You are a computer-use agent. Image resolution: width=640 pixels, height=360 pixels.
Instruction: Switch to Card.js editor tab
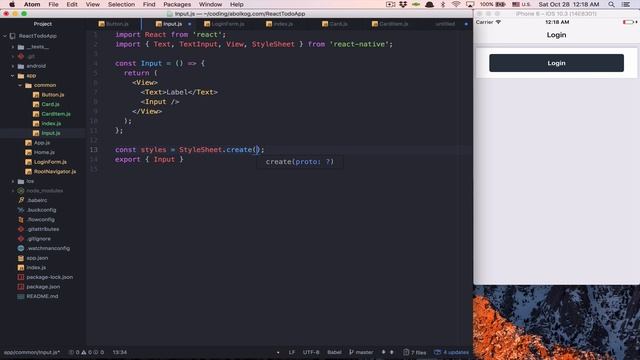(335, 24)
